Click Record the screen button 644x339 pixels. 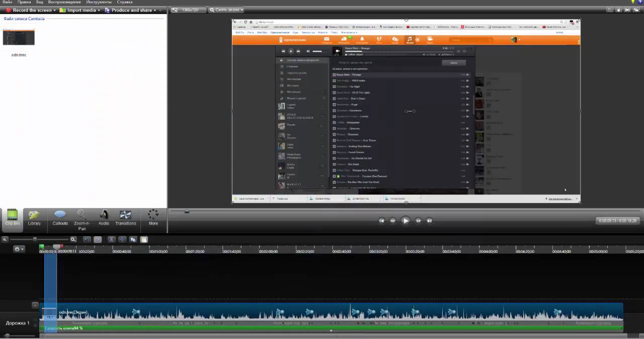click(x=28, y=10)
